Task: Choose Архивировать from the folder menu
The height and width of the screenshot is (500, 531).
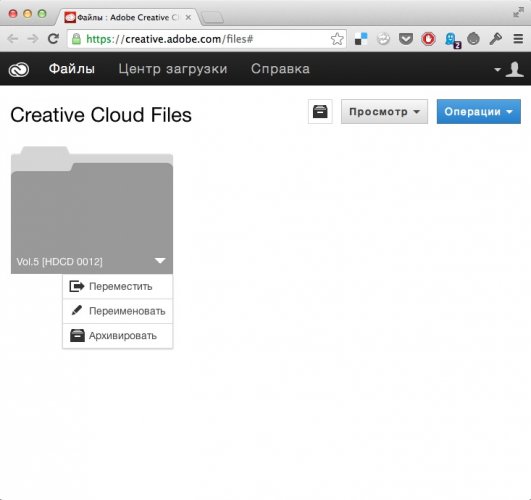Action: tap(118, 336)
